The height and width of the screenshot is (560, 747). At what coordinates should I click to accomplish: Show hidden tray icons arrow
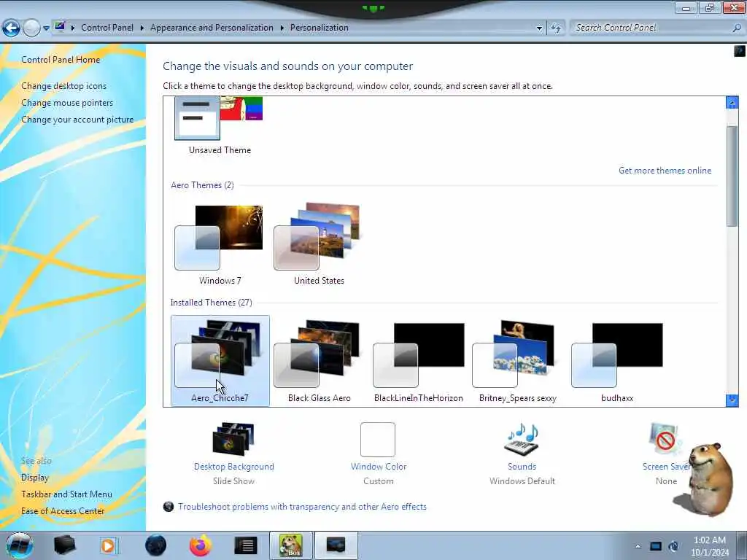click(x=638, y=546)
